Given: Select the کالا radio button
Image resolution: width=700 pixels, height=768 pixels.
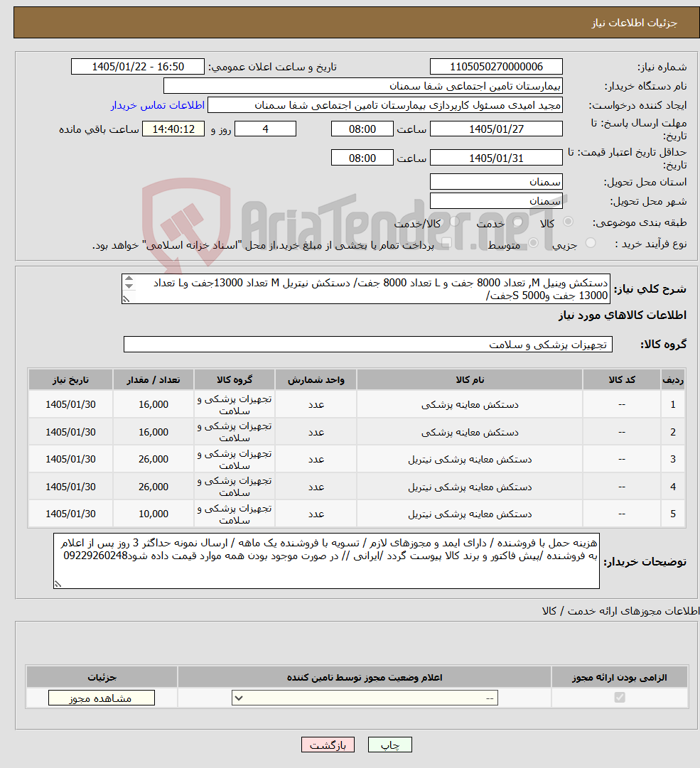Looking at the screenshot, I should 569,222.
